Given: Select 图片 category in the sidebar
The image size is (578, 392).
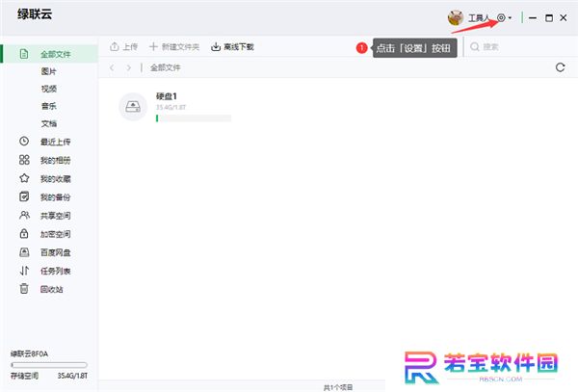Looking at the screenshot, I should (x=49, y=71).
